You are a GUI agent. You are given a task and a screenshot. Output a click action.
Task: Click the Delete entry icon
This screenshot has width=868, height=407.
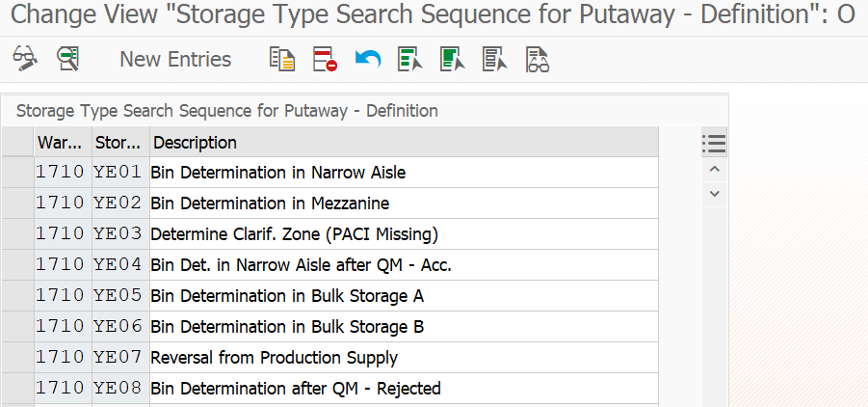325,59
